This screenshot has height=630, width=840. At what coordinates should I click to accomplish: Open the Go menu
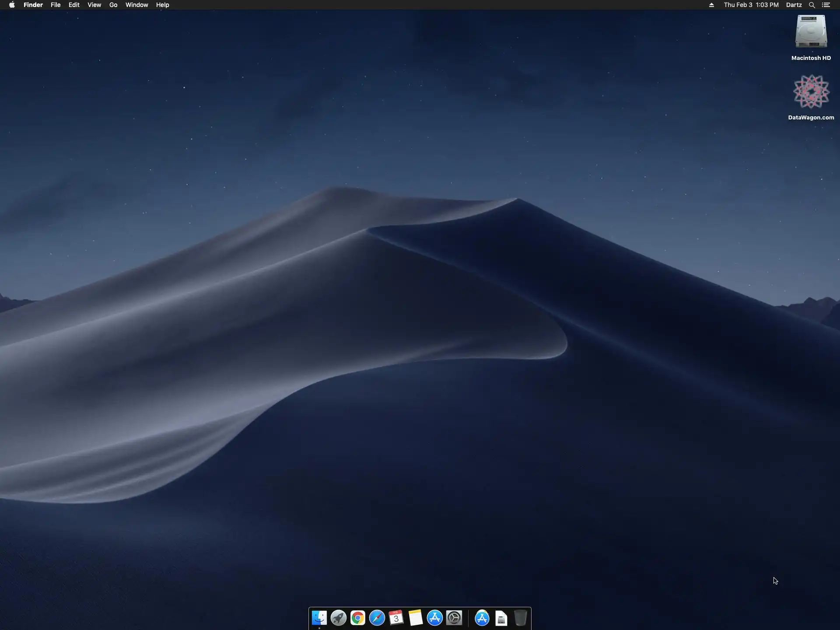[x=113, y=5]
